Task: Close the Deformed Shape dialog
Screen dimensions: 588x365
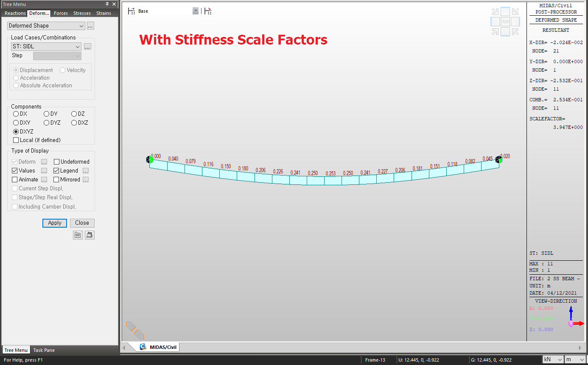Action: click(x=82, y=223)
